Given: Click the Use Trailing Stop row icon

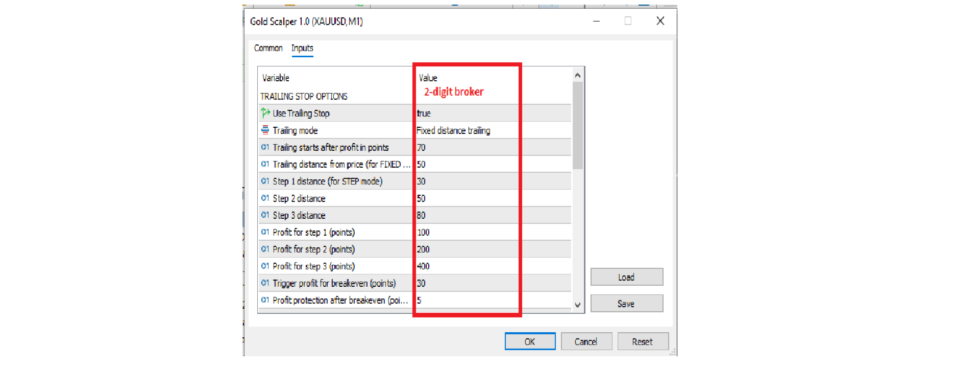Looking at the screenshot, I should 265,113.
